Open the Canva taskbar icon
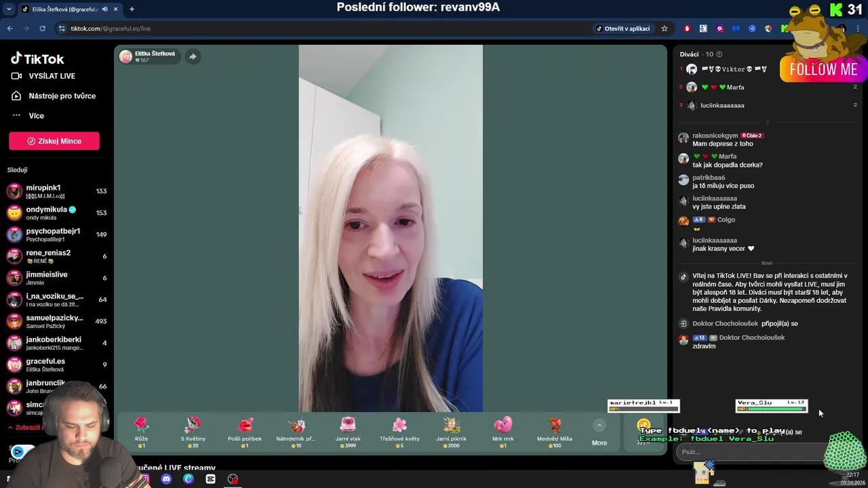This screenshot has width=868, height=488. click(189, 479)
